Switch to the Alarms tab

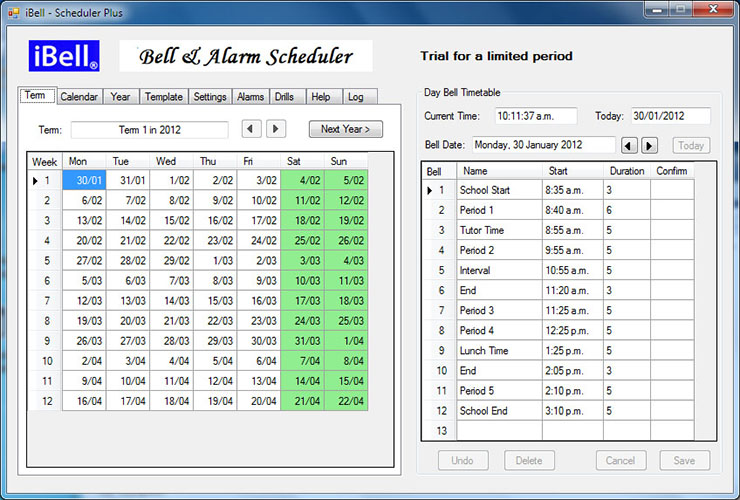click(251, 97)
